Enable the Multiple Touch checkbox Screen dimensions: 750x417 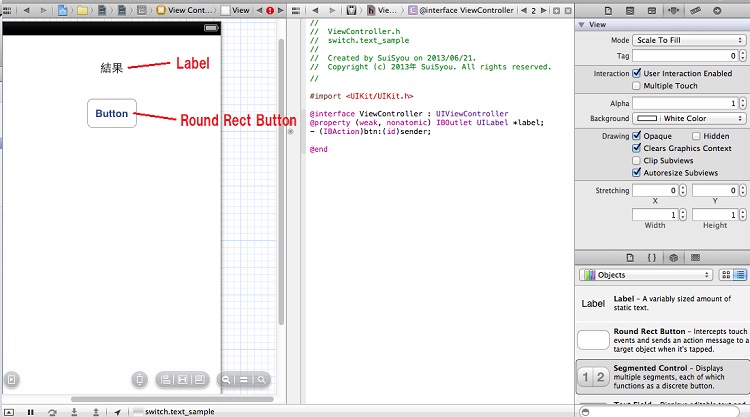[638, 86]
